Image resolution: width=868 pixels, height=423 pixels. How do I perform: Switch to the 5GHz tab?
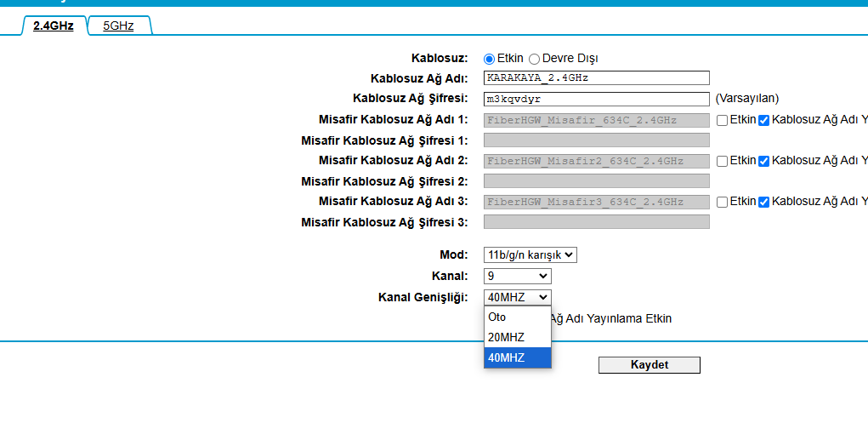118,26
